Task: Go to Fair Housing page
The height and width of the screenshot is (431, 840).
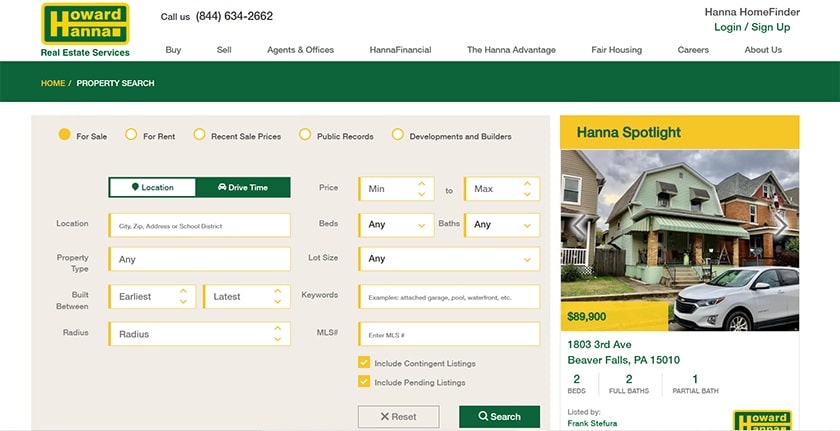Action: (x=617, y=50)
